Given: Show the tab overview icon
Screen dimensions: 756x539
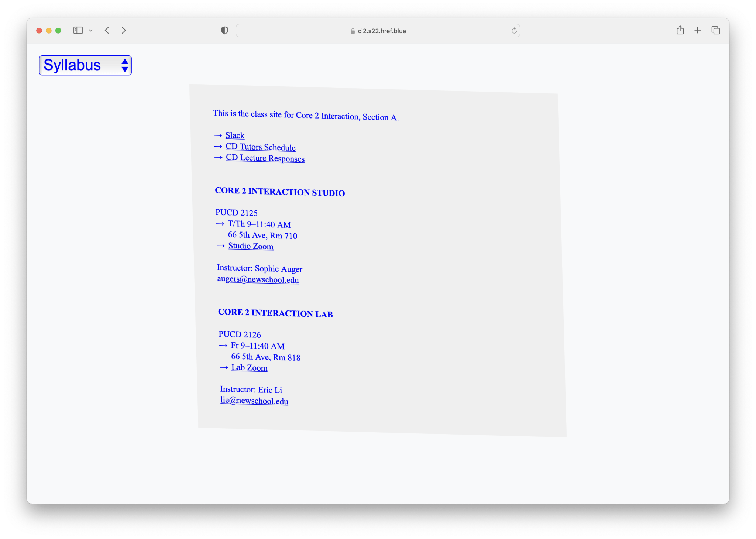Looking at the screenshot, I should click(715, 31).
